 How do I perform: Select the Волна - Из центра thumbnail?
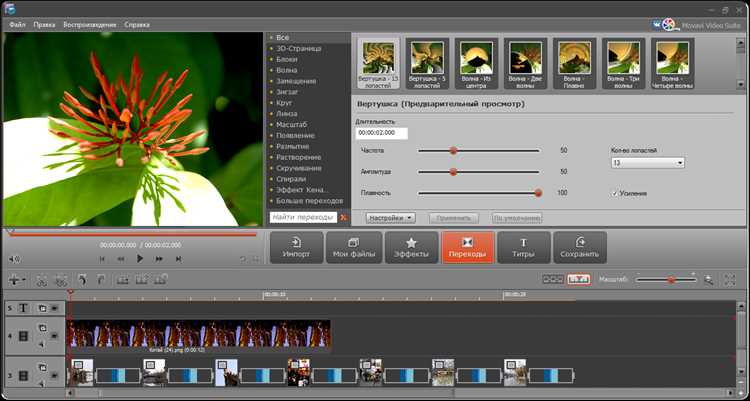[x=476, y=64]
